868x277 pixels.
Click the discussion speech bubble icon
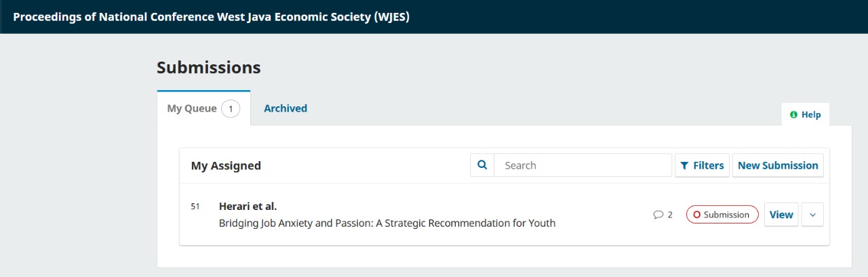click(658, 215)
